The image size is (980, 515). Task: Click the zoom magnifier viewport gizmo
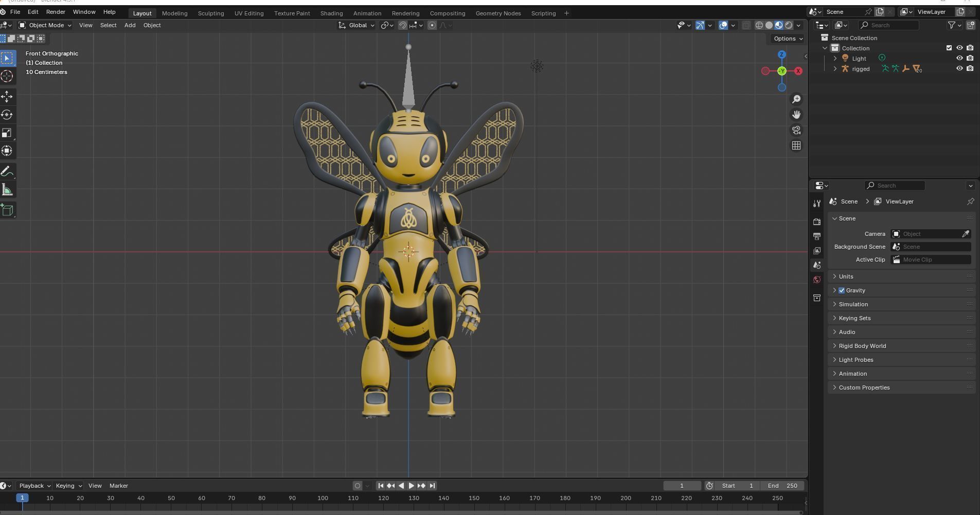point(796,99)
